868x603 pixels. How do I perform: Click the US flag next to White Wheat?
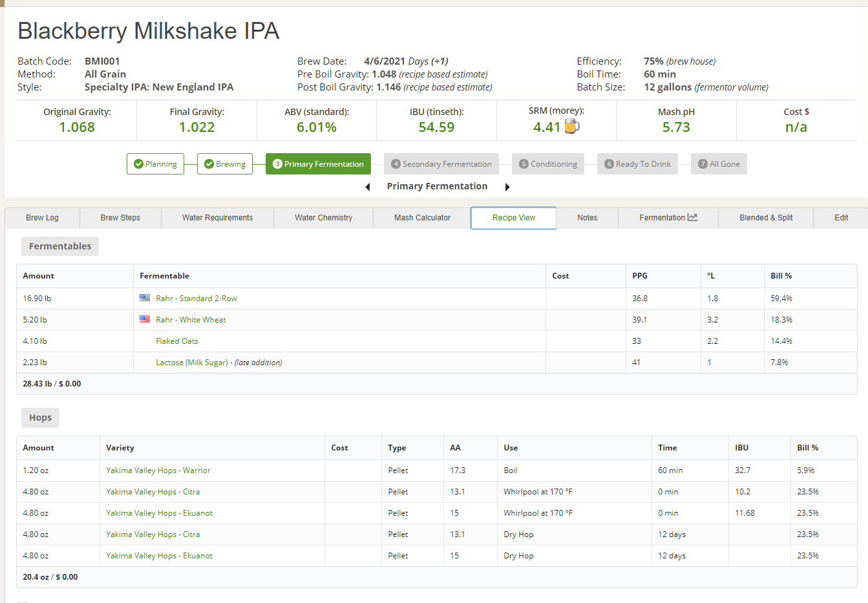145,319
